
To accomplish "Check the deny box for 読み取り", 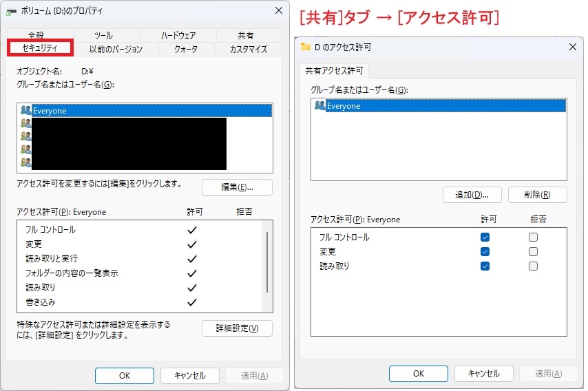I will pos(533,266).
